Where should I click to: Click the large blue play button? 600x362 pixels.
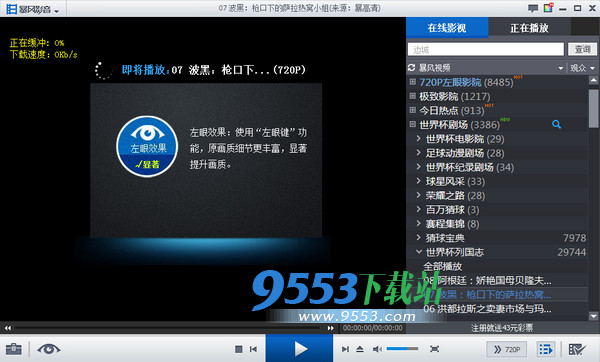(x=299, y=348)
